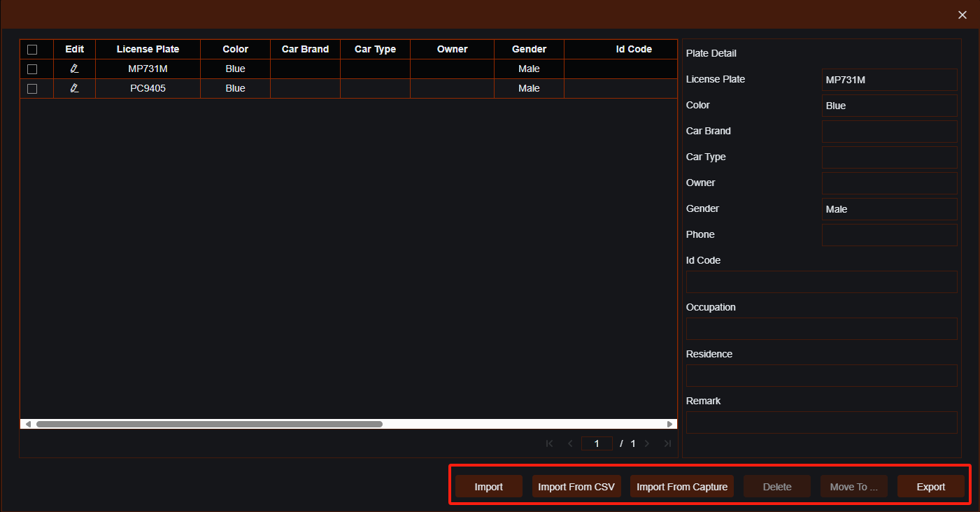Click the Gender column header
This screenshot has height=512, width=980.
tap(530, 50)
